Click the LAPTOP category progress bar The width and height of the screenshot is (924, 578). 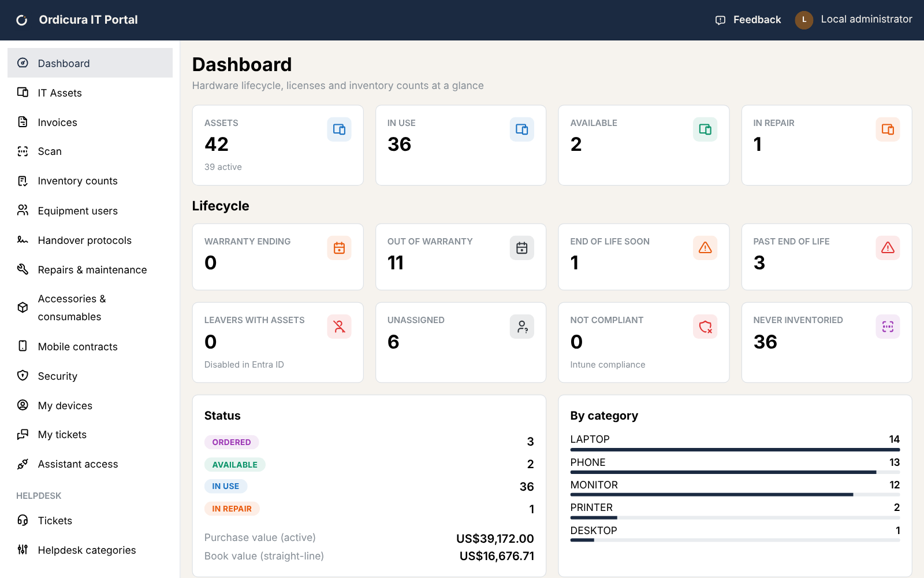click(735, 450)
